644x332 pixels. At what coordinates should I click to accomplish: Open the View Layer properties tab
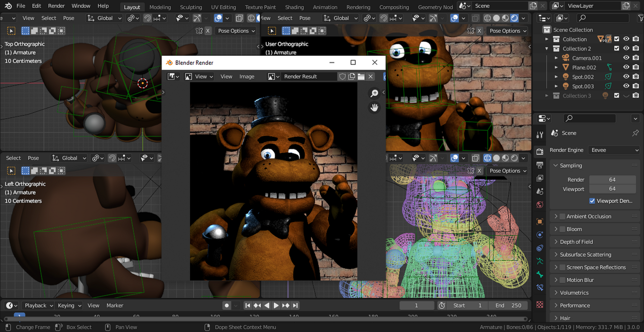tap(540, 178)
